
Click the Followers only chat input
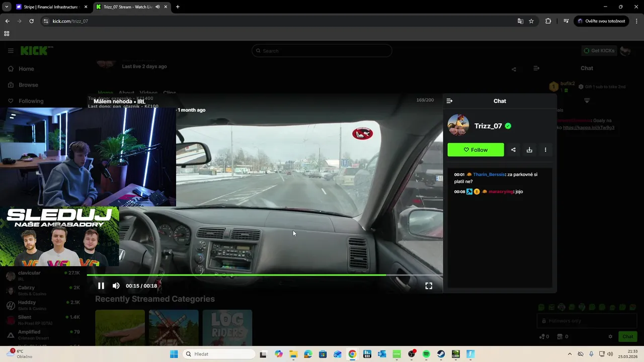coord(587,321)
